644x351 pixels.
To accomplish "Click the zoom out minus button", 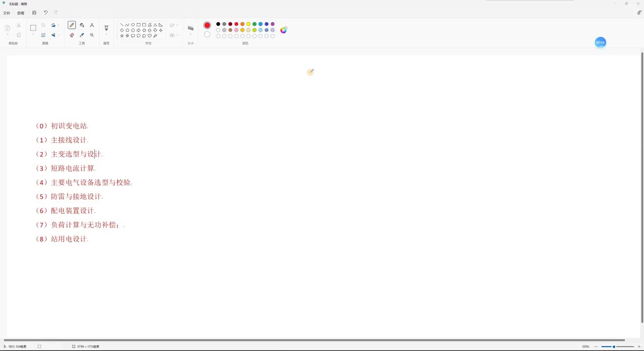I will [x=596, y=347].
